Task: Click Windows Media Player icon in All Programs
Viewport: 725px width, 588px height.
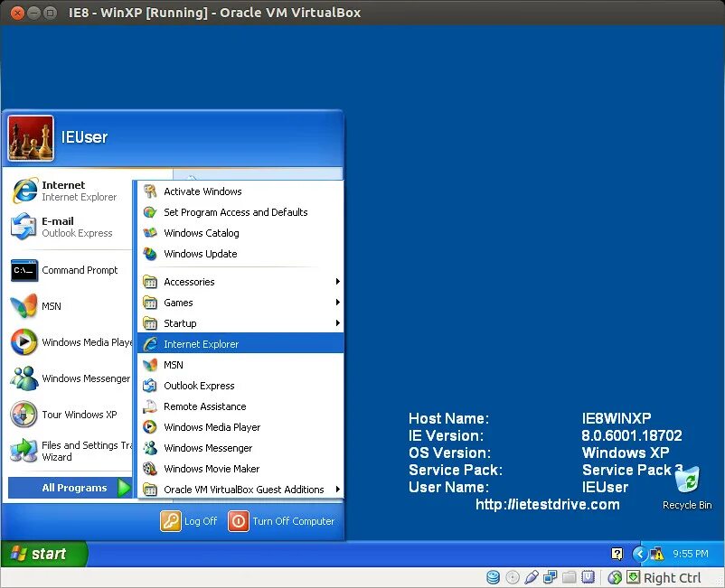Action: (150, 427)
